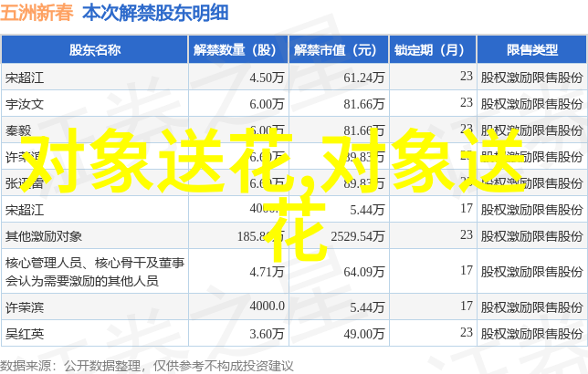Click 股权激励限售股份 in the 61.24万 row
The image size is (588, 374).
pyautogui.click(x=532, y=78)
